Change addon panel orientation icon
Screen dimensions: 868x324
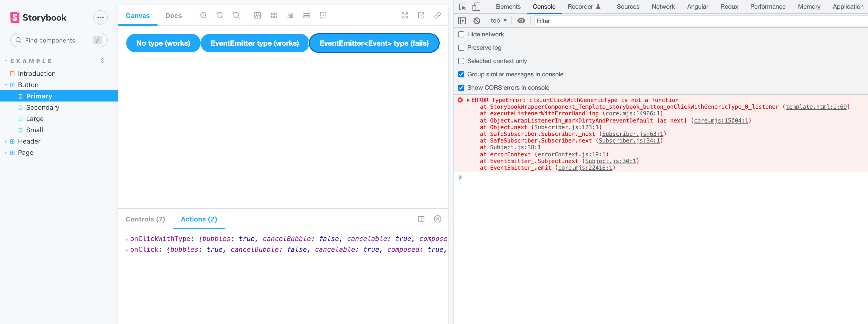coord(421,219)
